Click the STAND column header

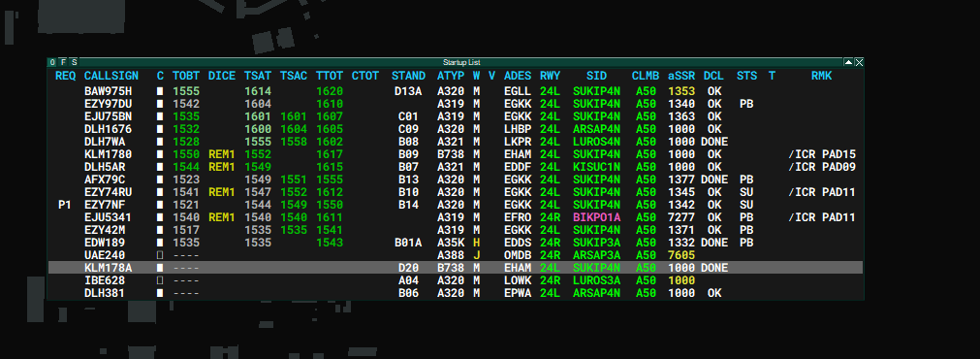408,76
